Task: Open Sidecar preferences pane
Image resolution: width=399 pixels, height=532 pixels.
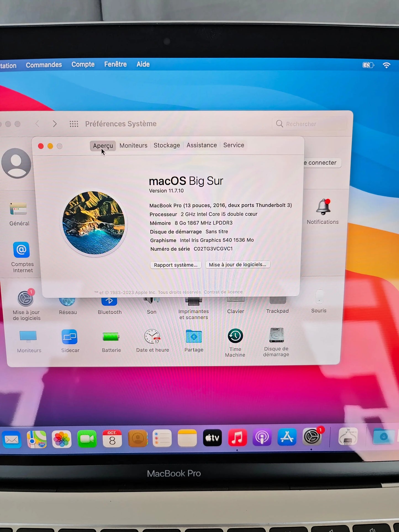Action: coord(70,337)
